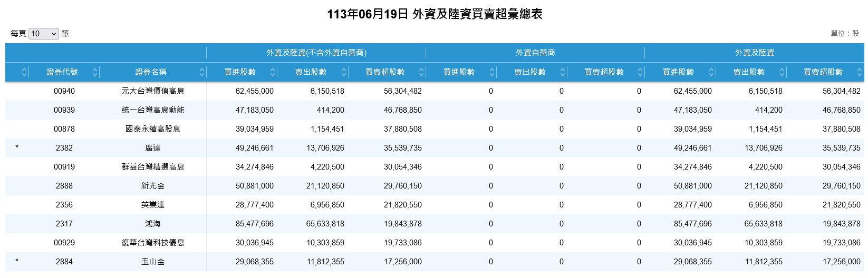The image size is (868, 278).
Task: Click the name 鴻海
Action: click(x=153, y=224)
